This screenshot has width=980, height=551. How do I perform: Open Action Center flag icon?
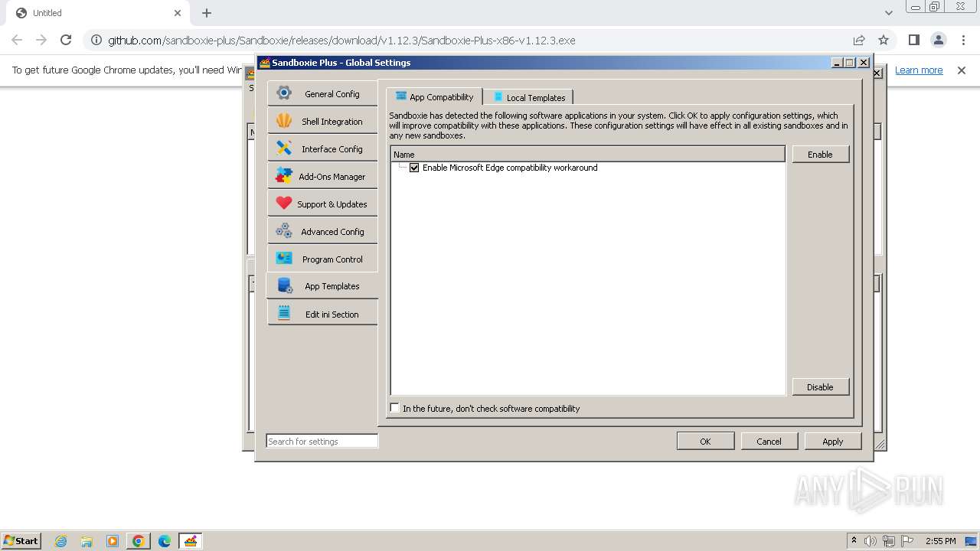click(907, 541)
